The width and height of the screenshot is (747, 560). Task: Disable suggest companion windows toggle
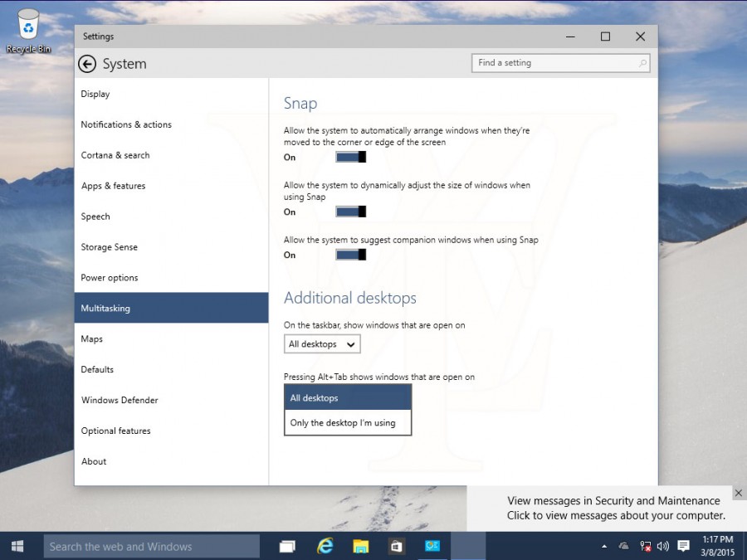pos(350,255)
